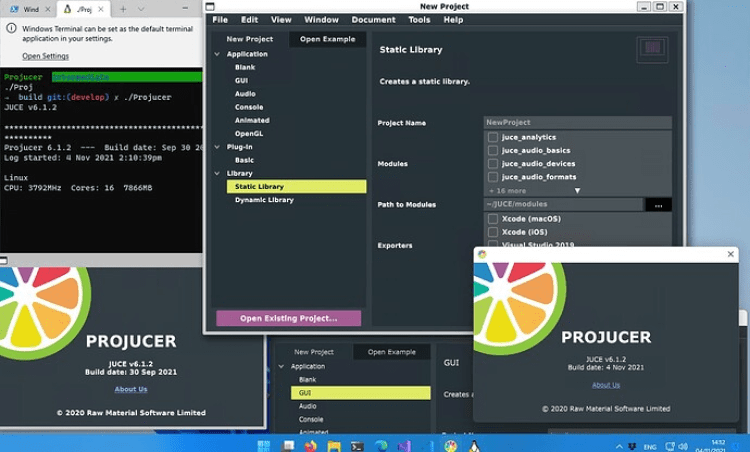Open the Dropbox tray icon

point(632,447)
